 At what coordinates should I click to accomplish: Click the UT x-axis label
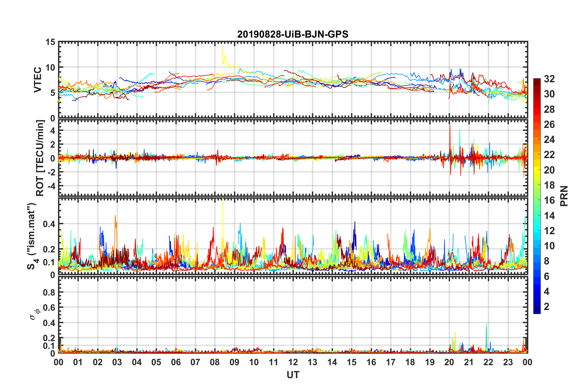[x=293, y=375]
